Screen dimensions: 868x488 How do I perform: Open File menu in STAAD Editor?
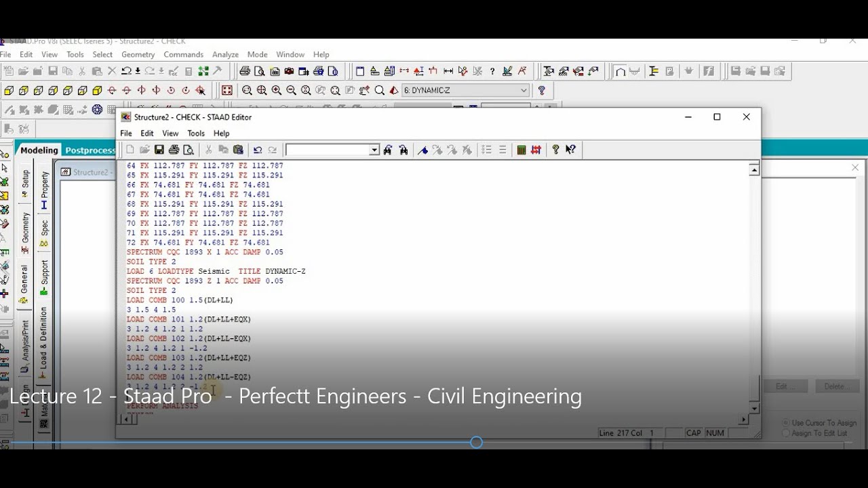click(126, 134)
